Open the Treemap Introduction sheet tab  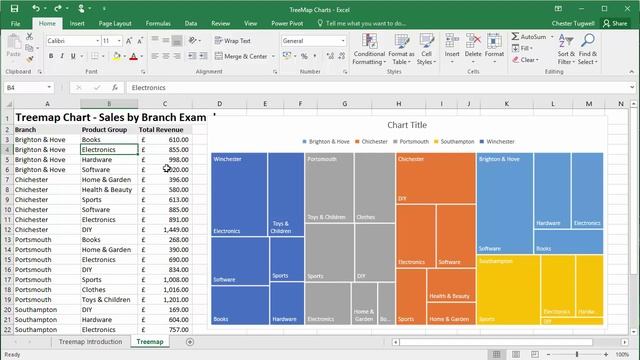coord(90,342)
